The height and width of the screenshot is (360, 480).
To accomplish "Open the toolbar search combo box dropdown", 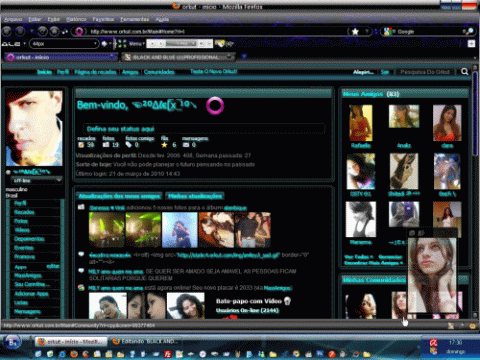I will pyautogui.click(x=95, y=44).
